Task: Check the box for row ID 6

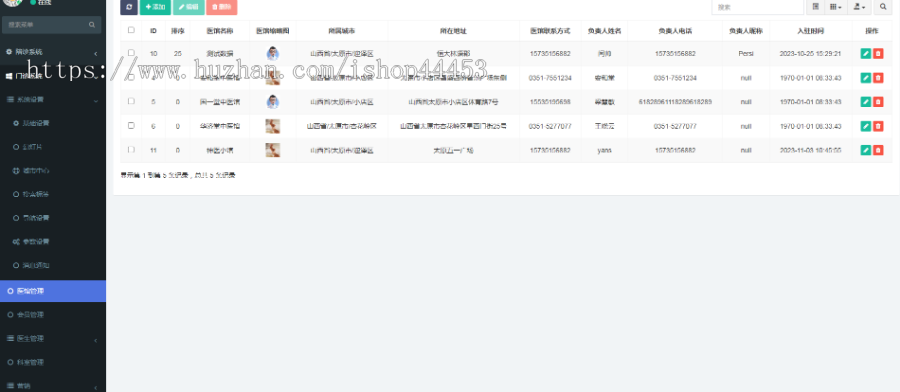Action: point(131,125)
